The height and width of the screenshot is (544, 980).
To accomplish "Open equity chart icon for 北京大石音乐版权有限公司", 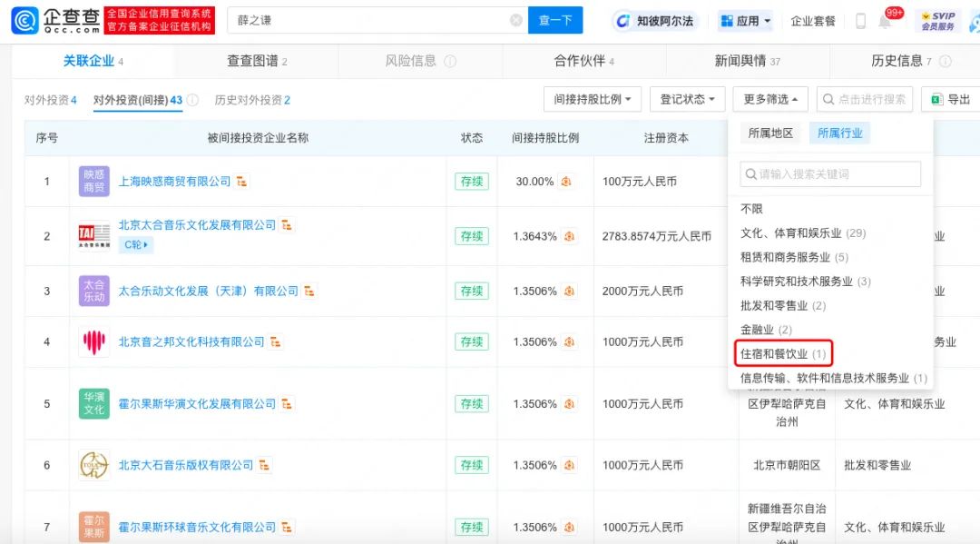I will coord(264,465).
